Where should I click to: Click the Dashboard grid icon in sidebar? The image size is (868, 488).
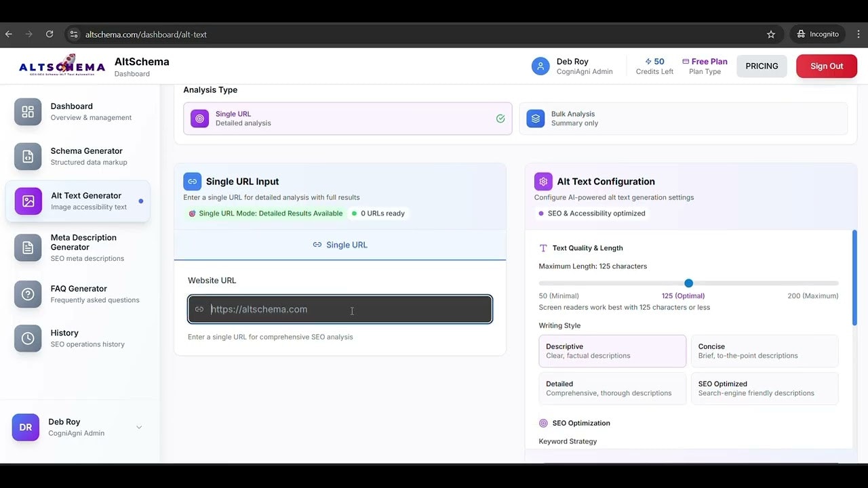pyautogui.click(x=28, y=112)
